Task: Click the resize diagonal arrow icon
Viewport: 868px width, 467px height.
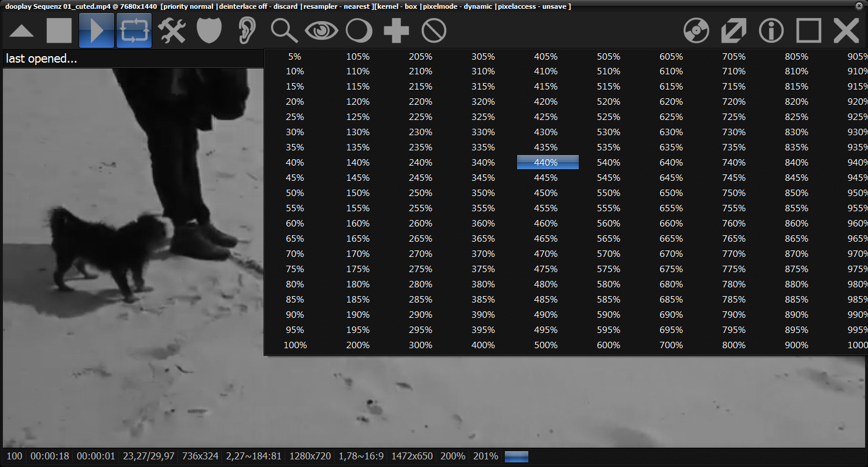Action: tap(734, 30)
